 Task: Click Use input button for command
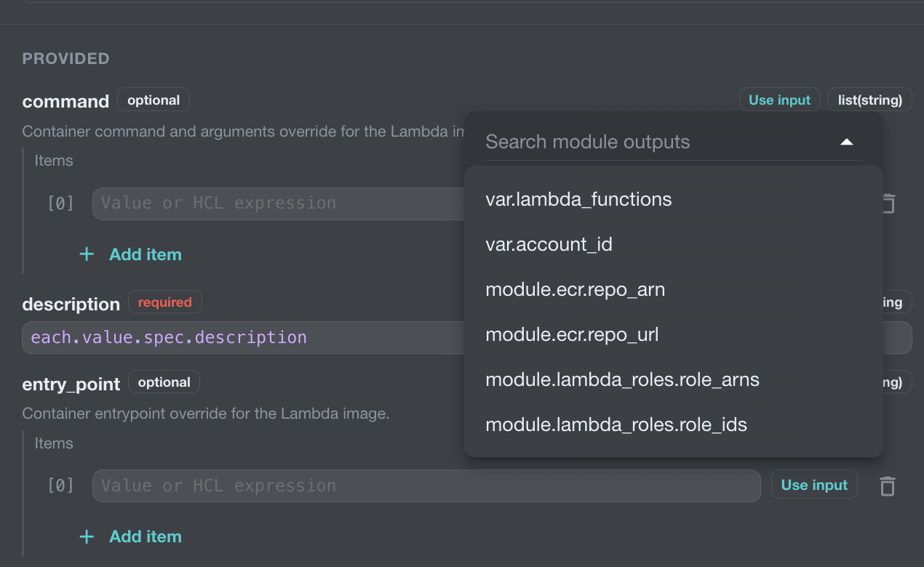(779, 100)
